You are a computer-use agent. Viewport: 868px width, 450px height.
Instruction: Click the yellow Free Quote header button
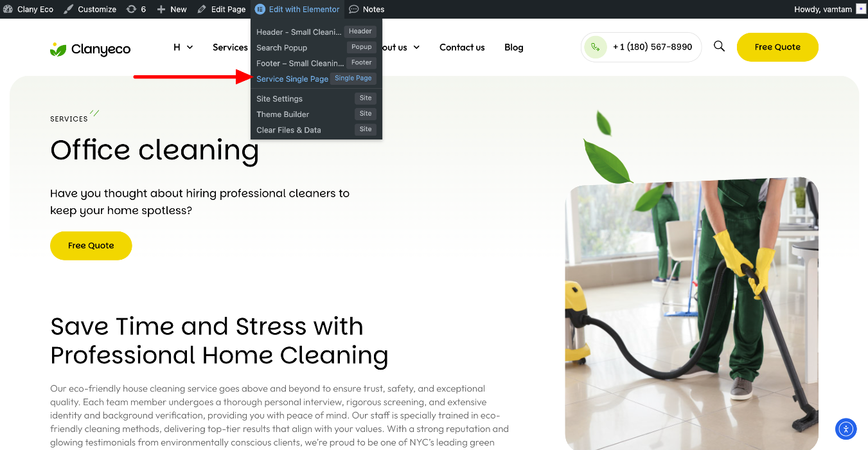point(777,47)
